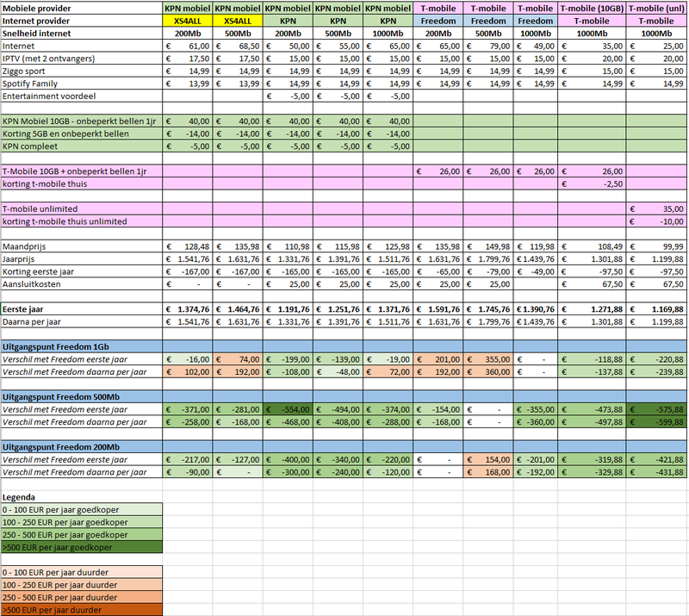The height and width of the screenshot is (616, 689).
Task: Select the 'T-mobile (10GB)' column header
Action: 592,9
